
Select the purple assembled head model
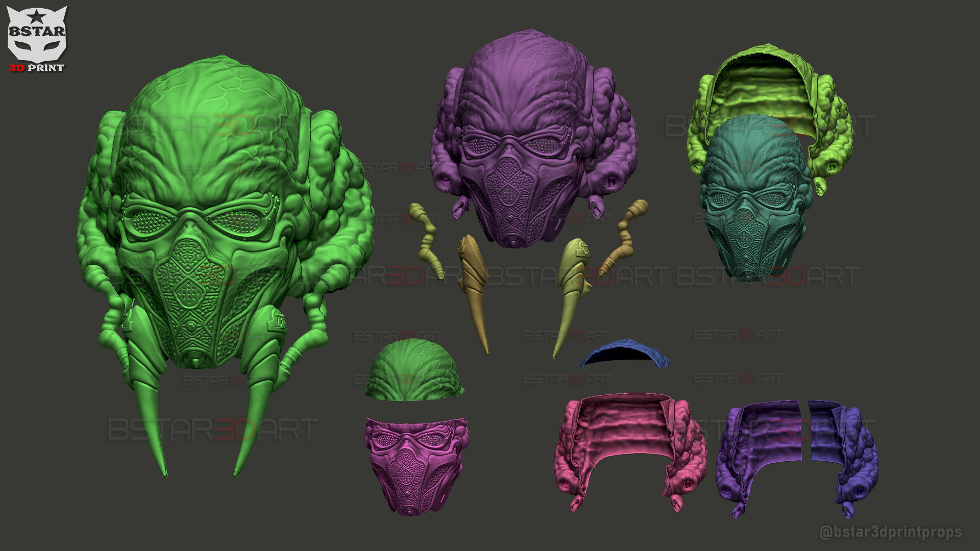pos(533,138)
